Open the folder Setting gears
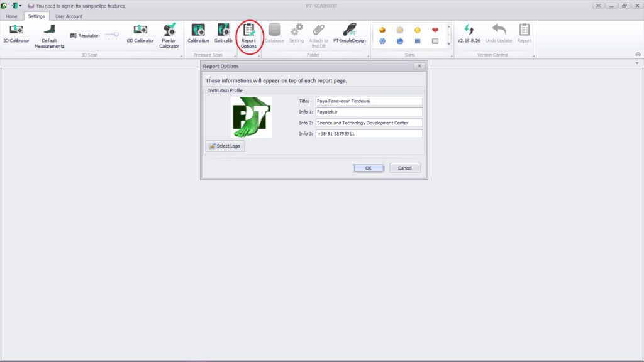The width and height of the screenshot is (644, 362). pos(296,34)
